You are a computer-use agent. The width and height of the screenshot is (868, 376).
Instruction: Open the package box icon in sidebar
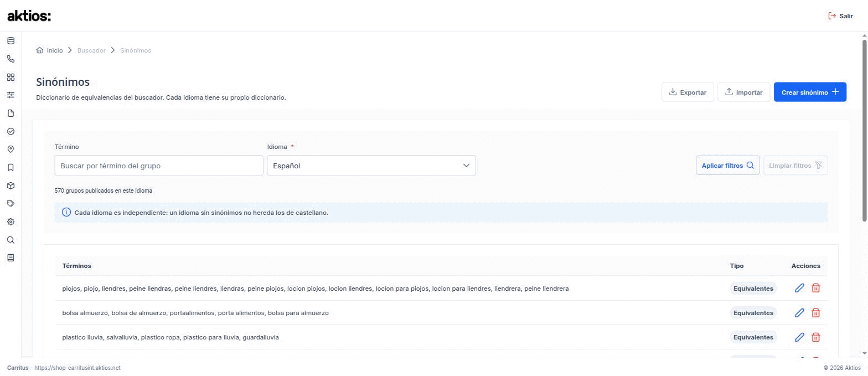11,186
